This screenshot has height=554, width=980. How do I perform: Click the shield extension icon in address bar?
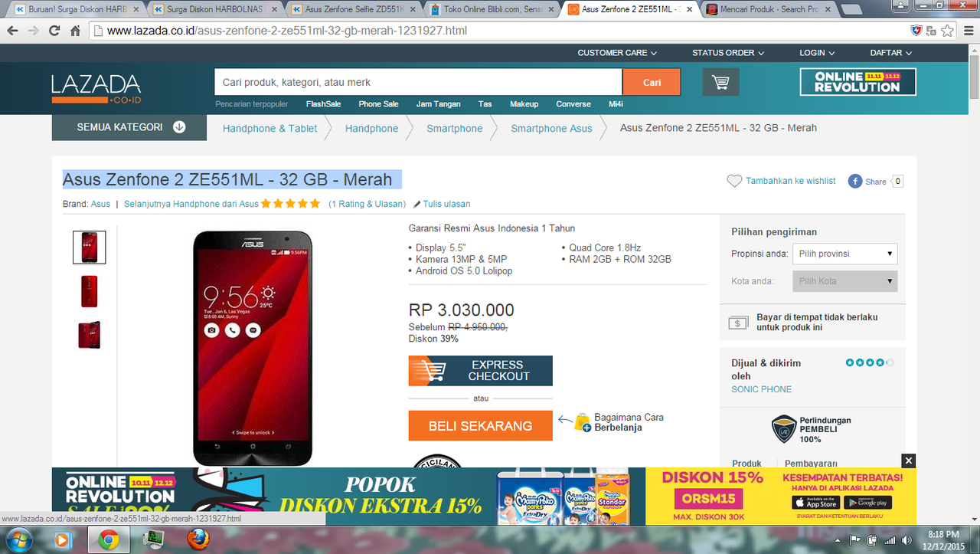(x=916, y=31)
